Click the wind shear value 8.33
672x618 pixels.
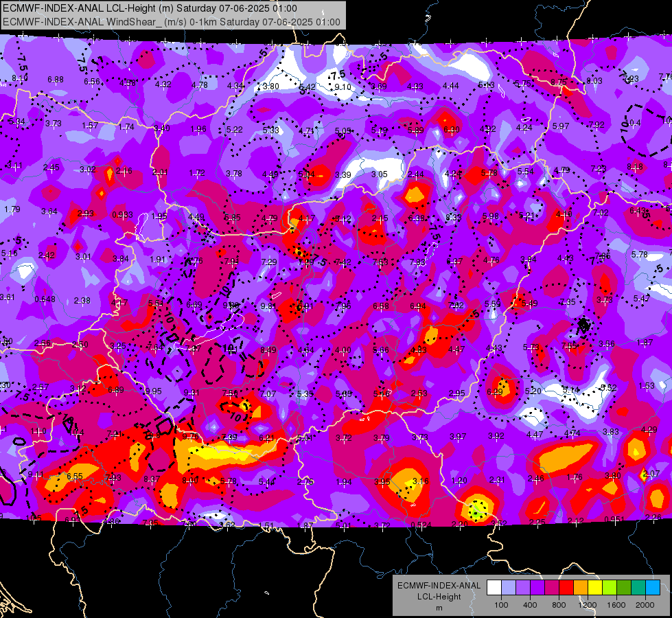click(x=453, y=218)
